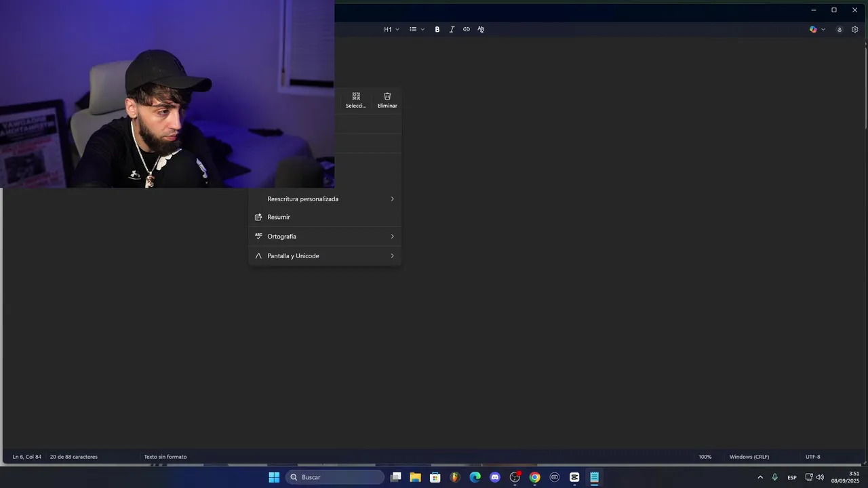Open FL Studio from the taskbar
This screenshot has height=488, width=868.
click(x=455, y=477)
